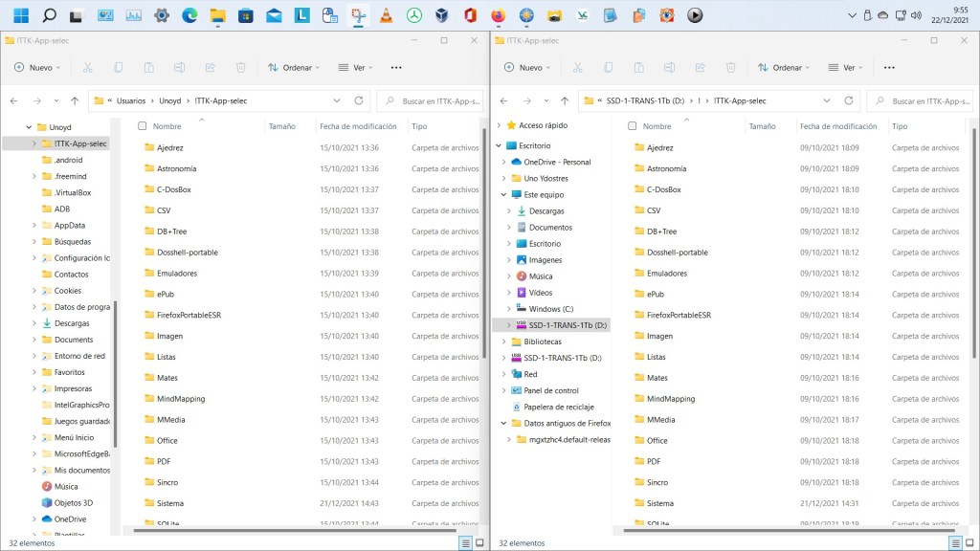
Task: Click the Tipo column header in right window
Action: pos(900,126)
